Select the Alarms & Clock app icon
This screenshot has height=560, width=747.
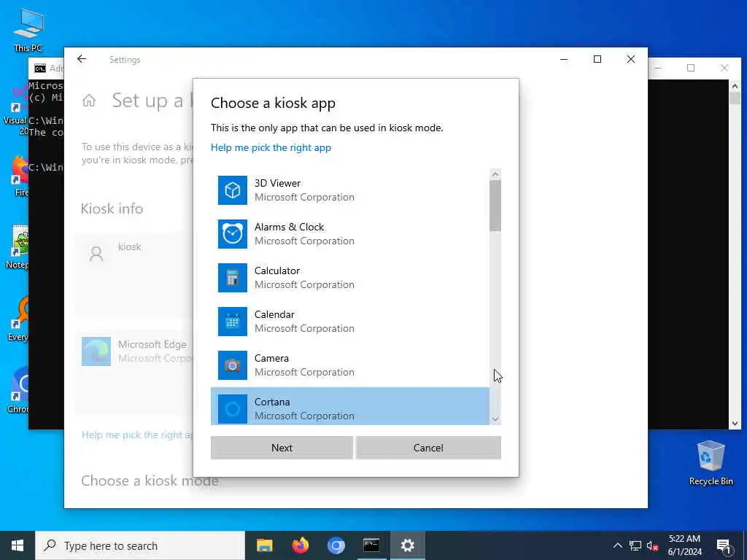point(233,234)
